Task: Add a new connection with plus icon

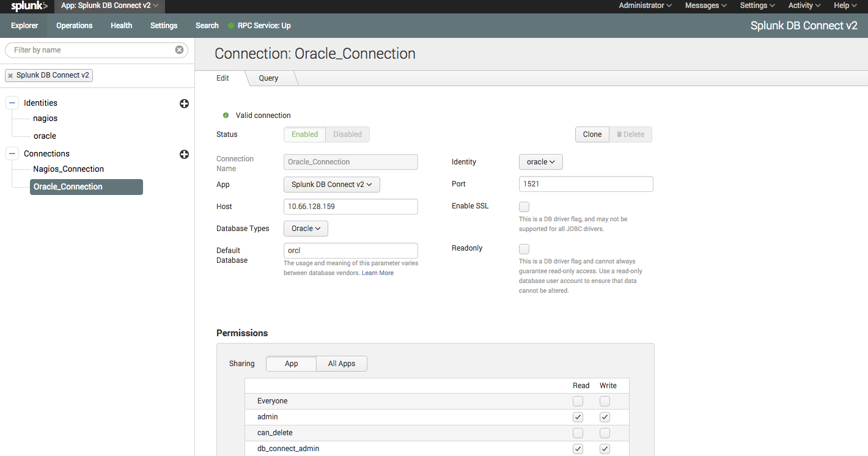Action: pos(184,155)
